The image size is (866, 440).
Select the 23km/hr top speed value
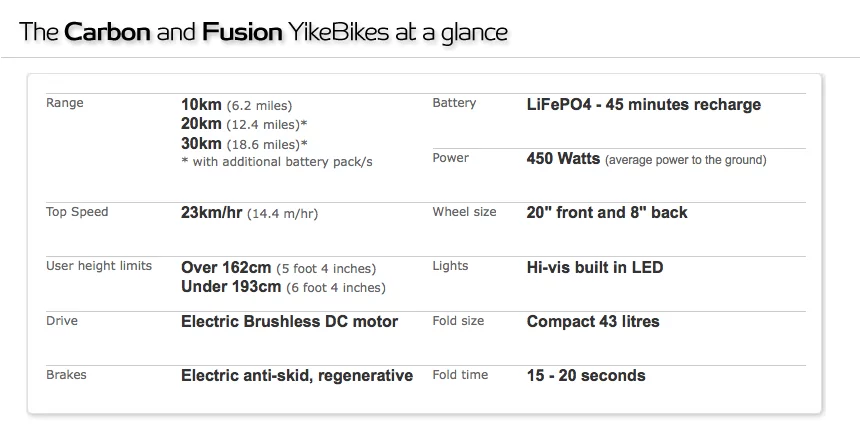tap(249, 213)
